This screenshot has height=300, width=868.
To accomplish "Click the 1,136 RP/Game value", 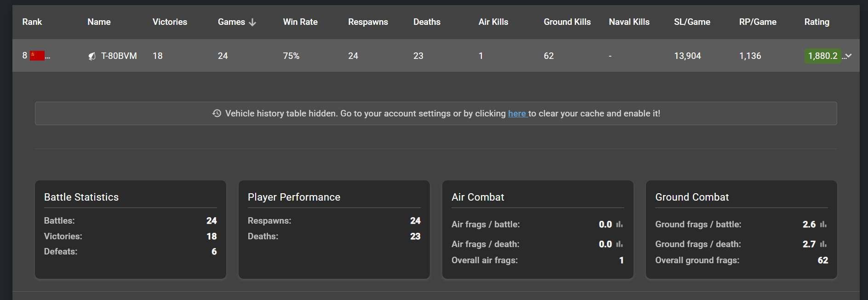I will 750,56.
